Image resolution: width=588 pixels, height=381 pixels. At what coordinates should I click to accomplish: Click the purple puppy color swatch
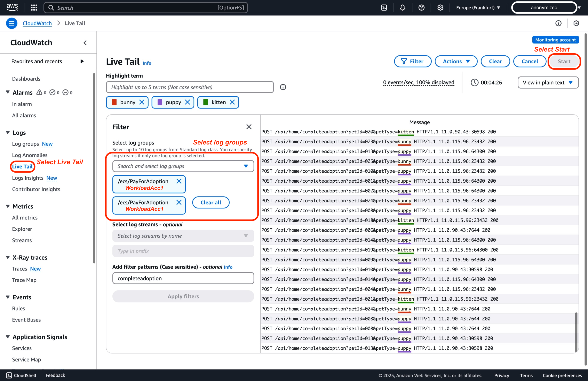(x=160, y=102)
